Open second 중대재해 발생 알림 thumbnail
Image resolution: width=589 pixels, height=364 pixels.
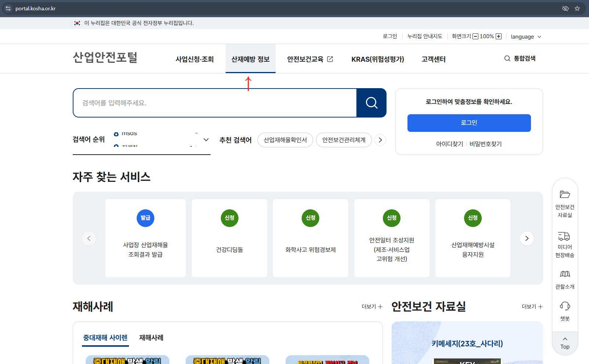point(227,360)
